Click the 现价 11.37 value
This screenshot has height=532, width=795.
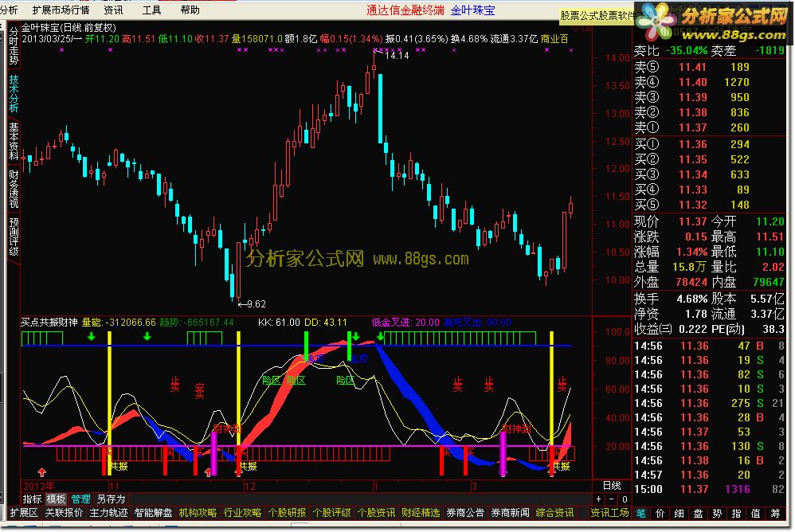[692, 222]
